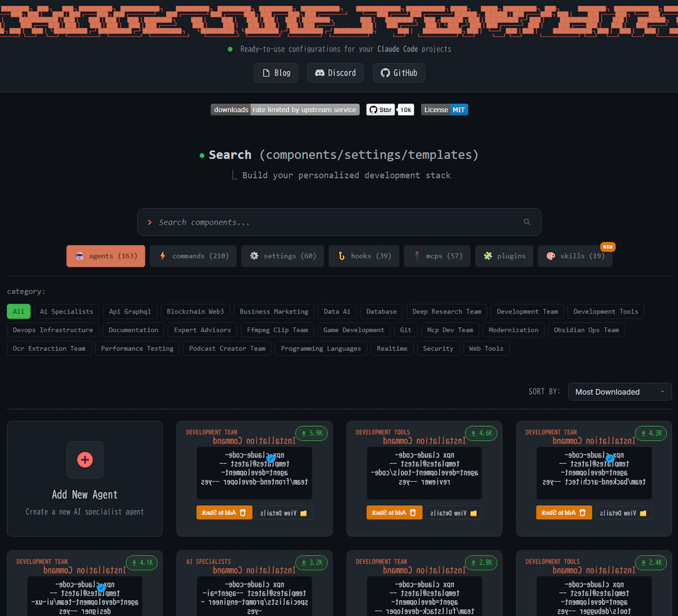678x616 pixels.
Task: Filter by Business Marketing category
Action: point(274,311)
